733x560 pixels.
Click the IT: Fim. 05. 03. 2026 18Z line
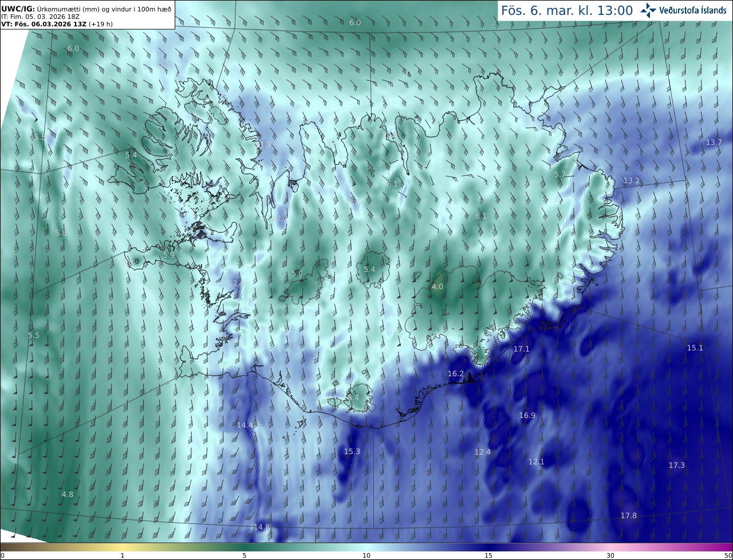pos(40,17)
